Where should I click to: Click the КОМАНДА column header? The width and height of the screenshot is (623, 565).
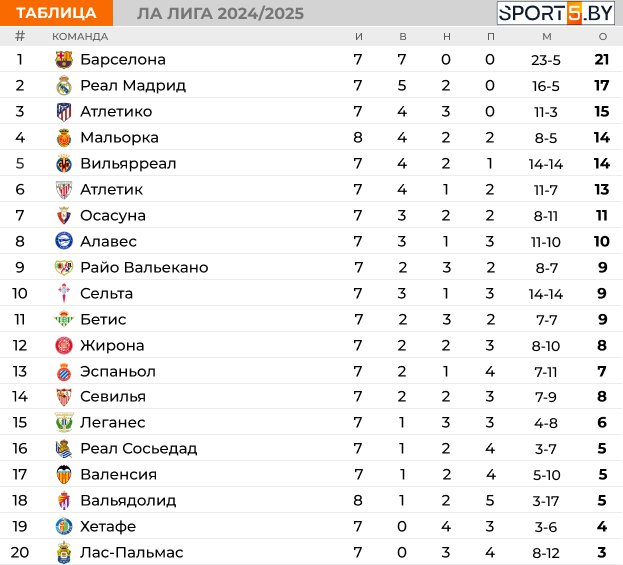pos(80,37)
